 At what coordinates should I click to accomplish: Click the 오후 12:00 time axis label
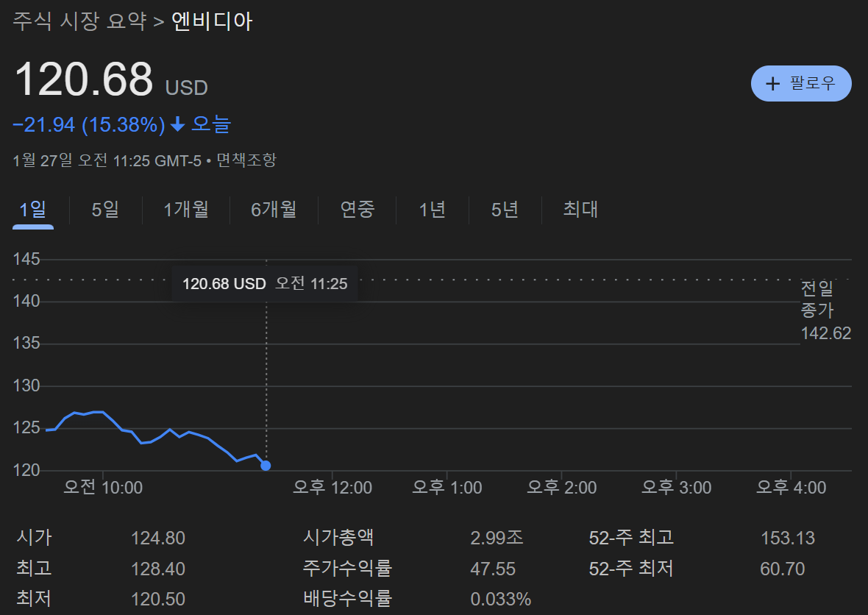(x=332, y=488)
